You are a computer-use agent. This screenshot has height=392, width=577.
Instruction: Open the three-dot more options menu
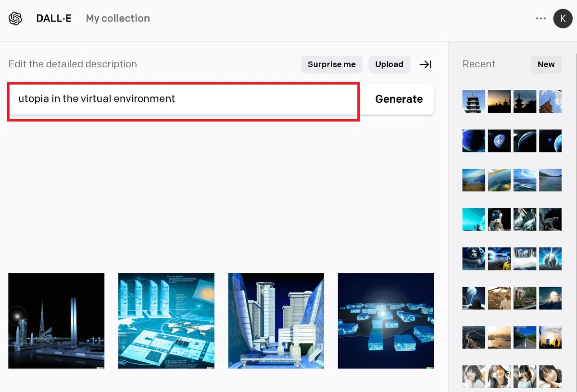click(541, 18)
